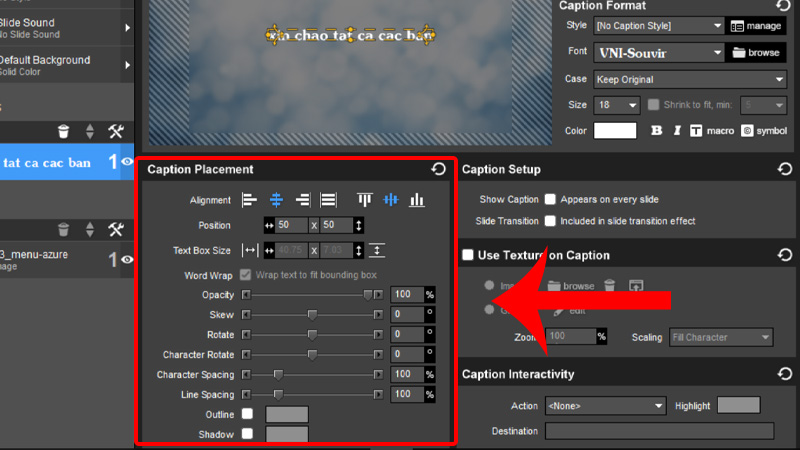Select menu-azure layer entry

click(x=60, y=259)
